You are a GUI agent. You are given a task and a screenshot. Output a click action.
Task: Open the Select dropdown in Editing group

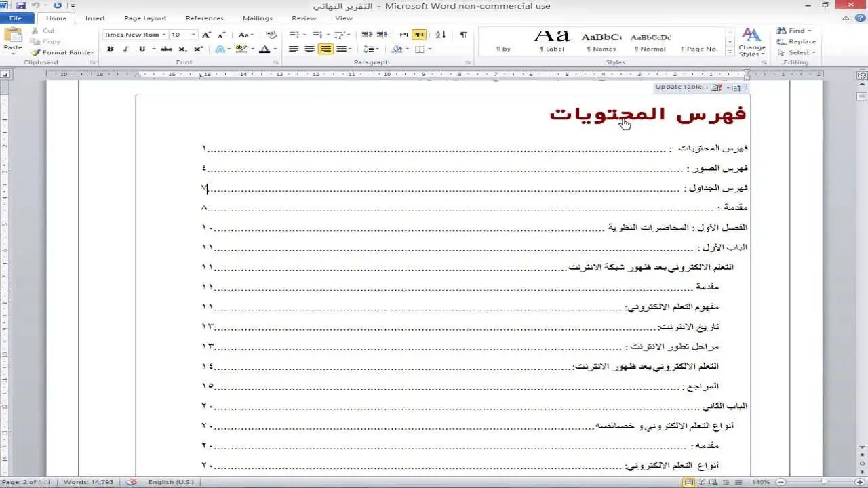pos(797,52)
